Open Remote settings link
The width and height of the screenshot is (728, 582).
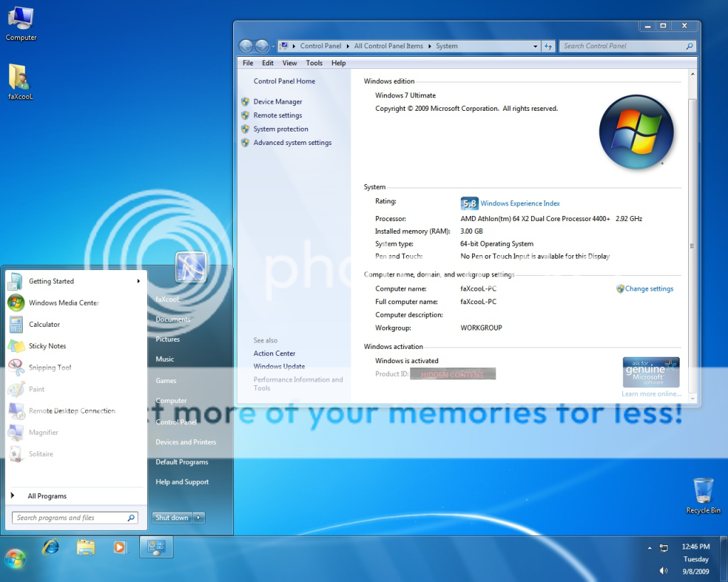pyautogui.click(x=278, y=115)
